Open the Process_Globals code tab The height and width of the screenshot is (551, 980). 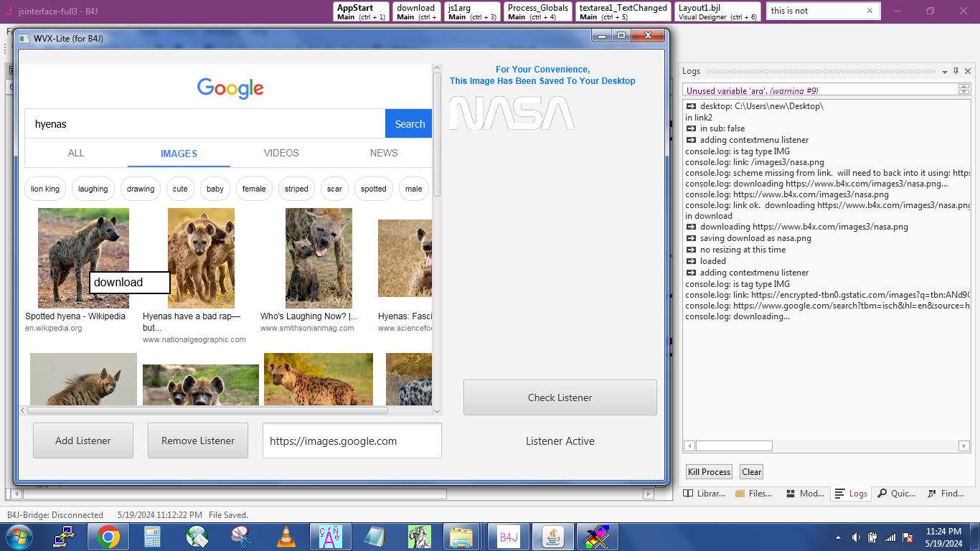click(538, 12)
